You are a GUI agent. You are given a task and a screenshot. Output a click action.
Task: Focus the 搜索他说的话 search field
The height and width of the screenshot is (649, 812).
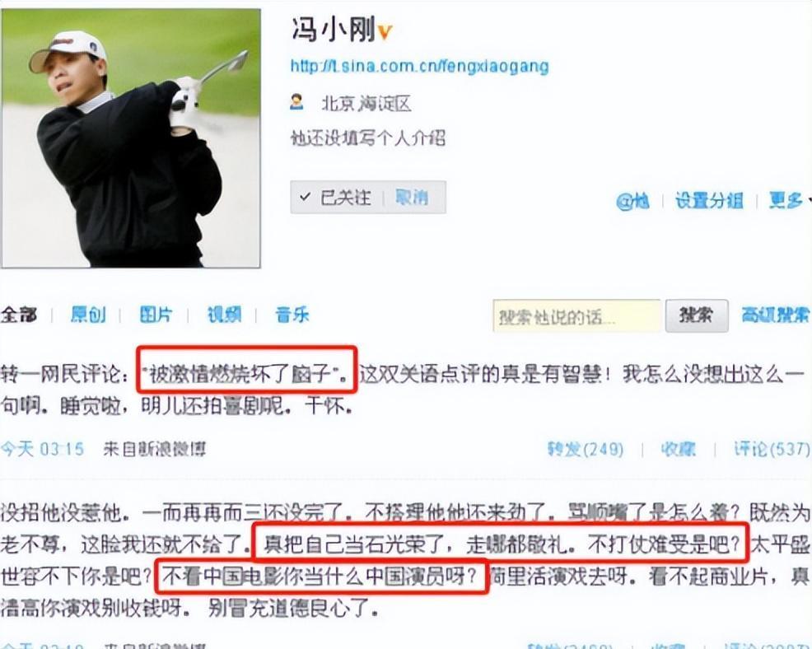[577, 316]
